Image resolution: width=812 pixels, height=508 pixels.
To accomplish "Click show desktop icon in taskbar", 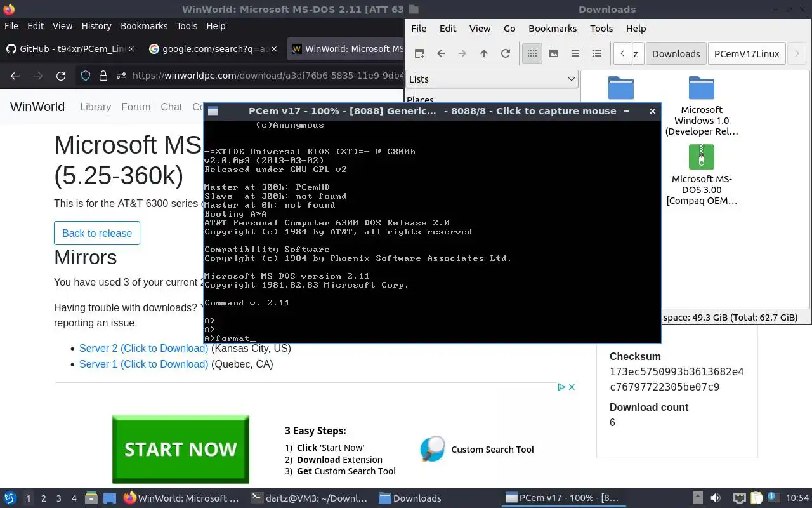I will (110, 498).
